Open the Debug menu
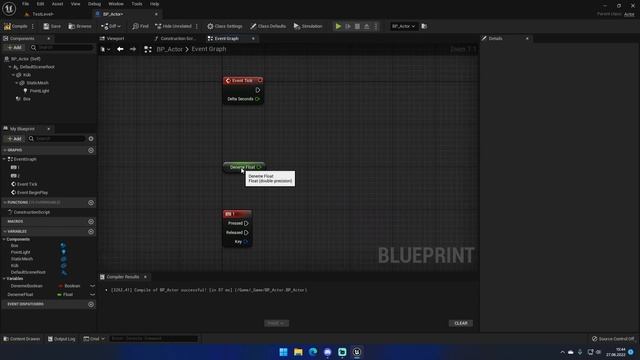640x360 pixels. (x=94, y=4)
